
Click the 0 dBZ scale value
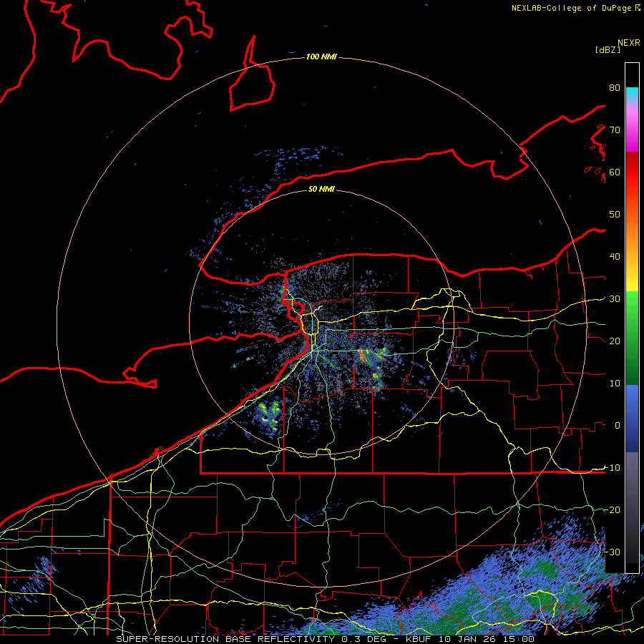click(618, 426)
